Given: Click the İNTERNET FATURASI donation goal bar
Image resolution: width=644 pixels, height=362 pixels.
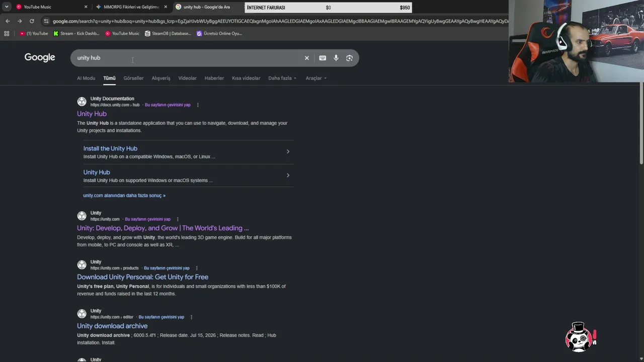Looking at the screenshot, I should coord(328,8).
